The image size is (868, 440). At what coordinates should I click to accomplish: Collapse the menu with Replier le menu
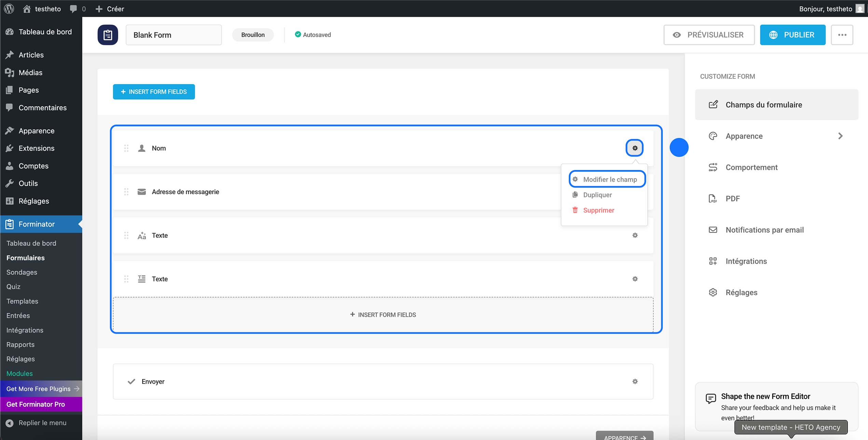[x=42, y=423]
